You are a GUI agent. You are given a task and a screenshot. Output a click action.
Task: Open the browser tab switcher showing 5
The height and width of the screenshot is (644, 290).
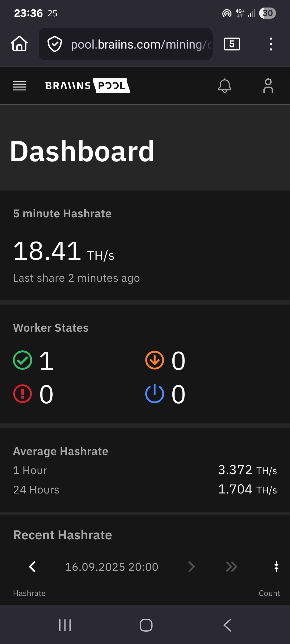point(232,44)
